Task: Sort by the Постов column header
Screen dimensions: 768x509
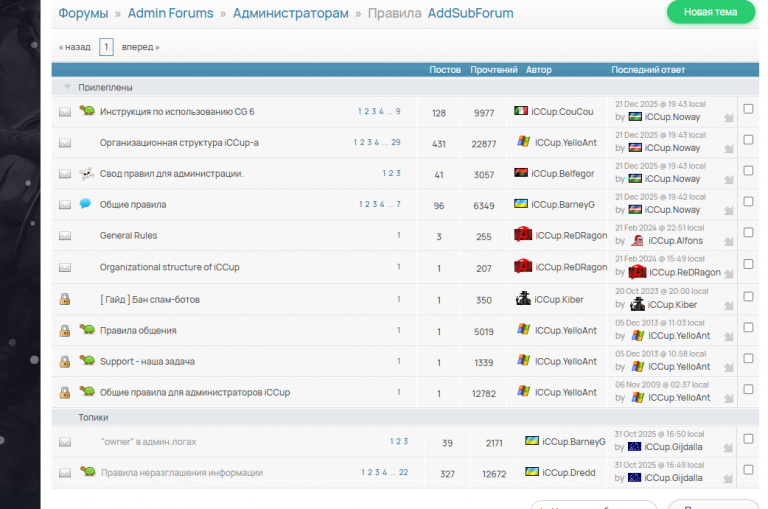Action: [x=445, y=70]
